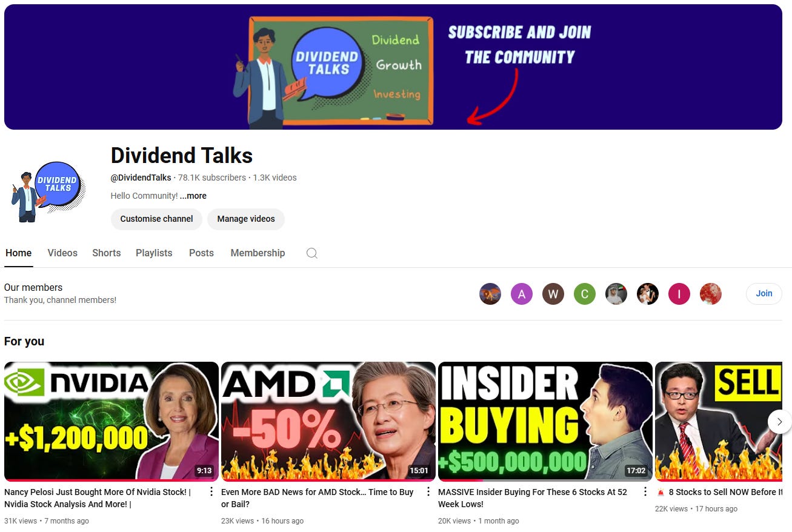Switch to the Videos tab
This screenshot has width=792, height=532.
62,253
